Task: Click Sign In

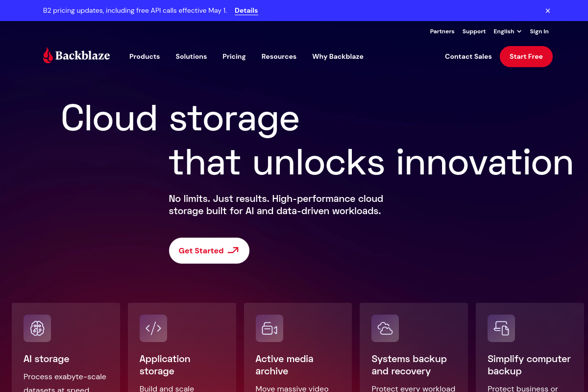Action: coord(539,31)
